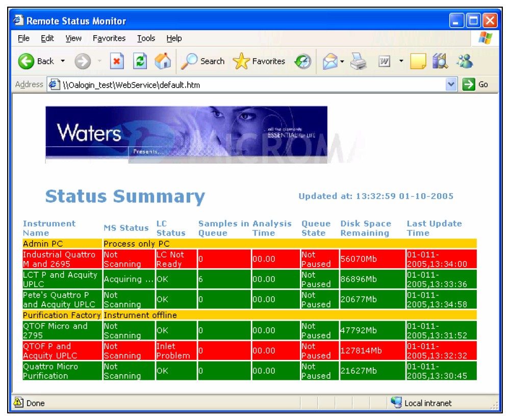
Task: Click the 'Updated at: 13:32:59 01-10-2005' text
Action: 376,196
